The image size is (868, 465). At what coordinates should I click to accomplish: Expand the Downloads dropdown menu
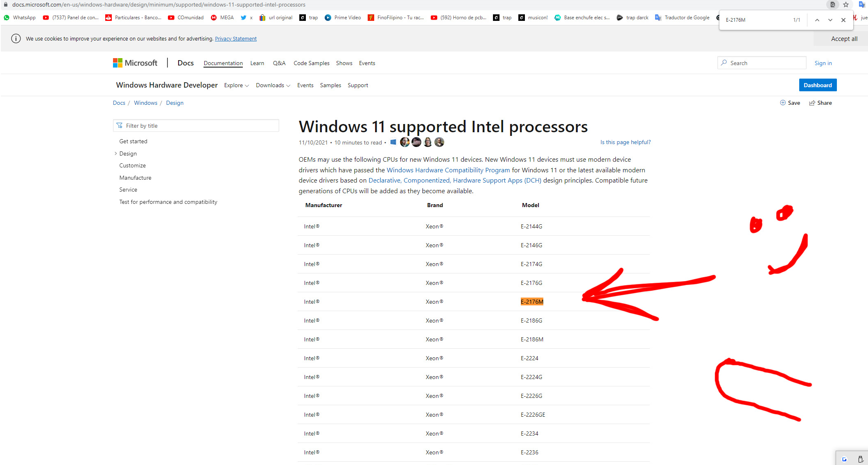(273, 86)
